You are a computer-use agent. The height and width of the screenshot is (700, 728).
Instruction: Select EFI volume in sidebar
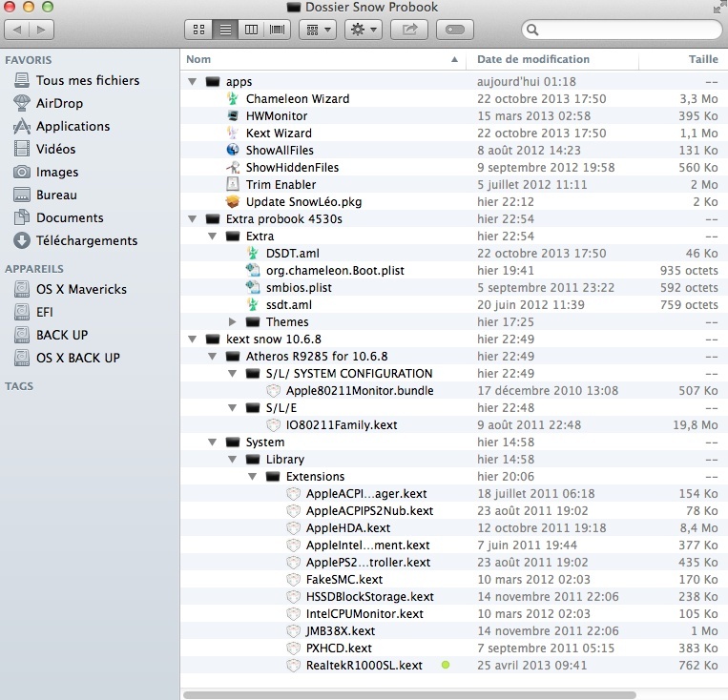pos(33,312)
